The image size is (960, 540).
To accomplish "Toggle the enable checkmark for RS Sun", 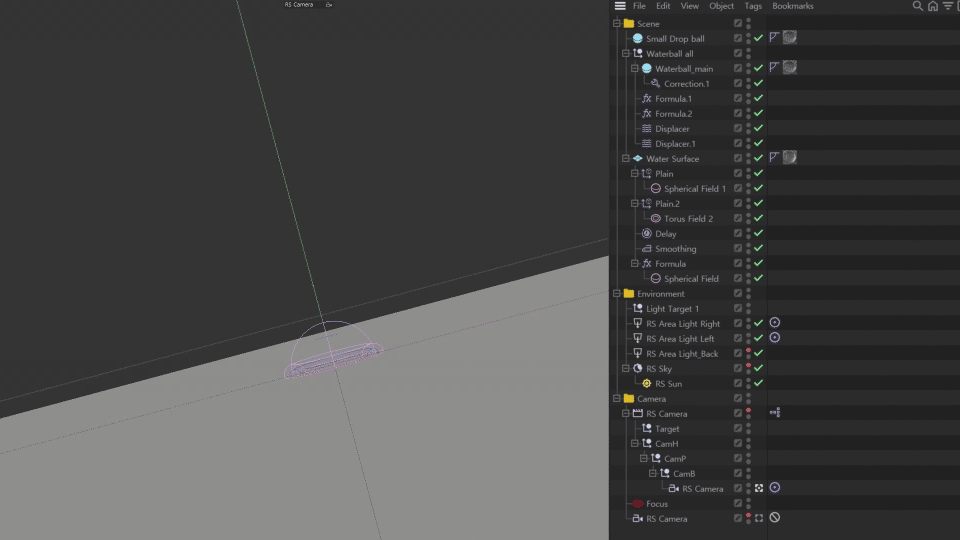I will click(x=759, y=383).
